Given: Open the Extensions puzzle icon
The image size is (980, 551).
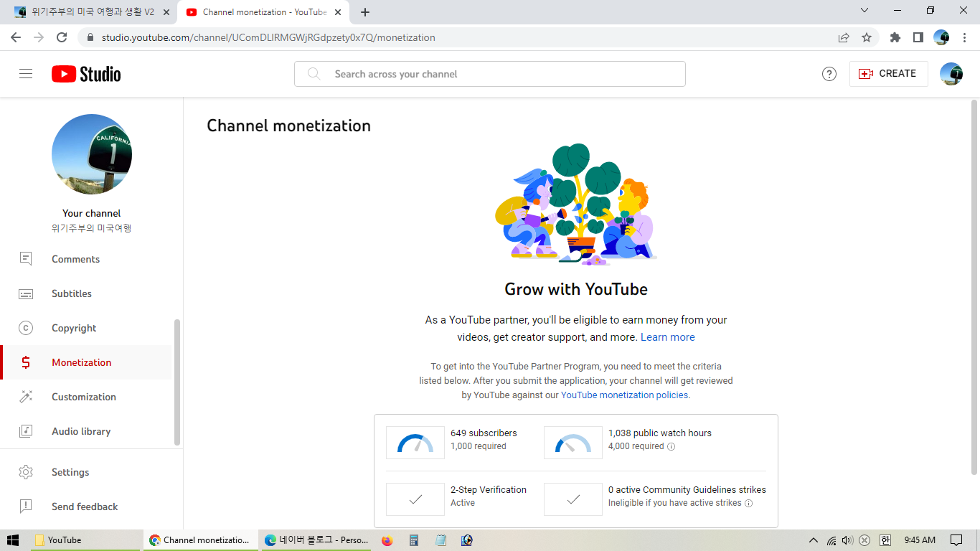Looking at the screenshot, I should pyautogui.click(x=895, y=37).
